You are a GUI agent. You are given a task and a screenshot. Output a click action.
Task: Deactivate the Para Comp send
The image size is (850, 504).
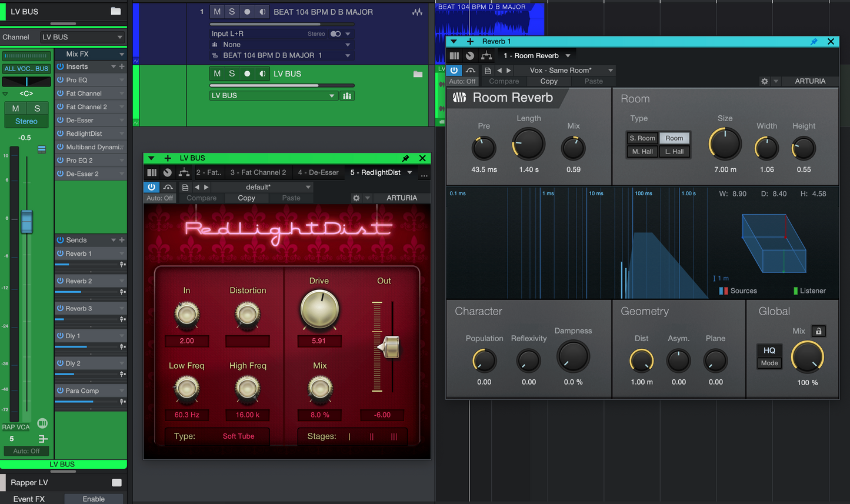point(60,390)
